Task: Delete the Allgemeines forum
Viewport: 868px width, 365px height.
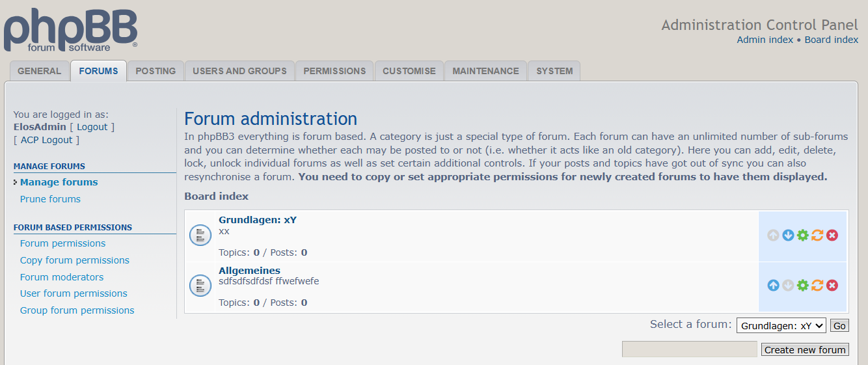Action: click(832, 286)
